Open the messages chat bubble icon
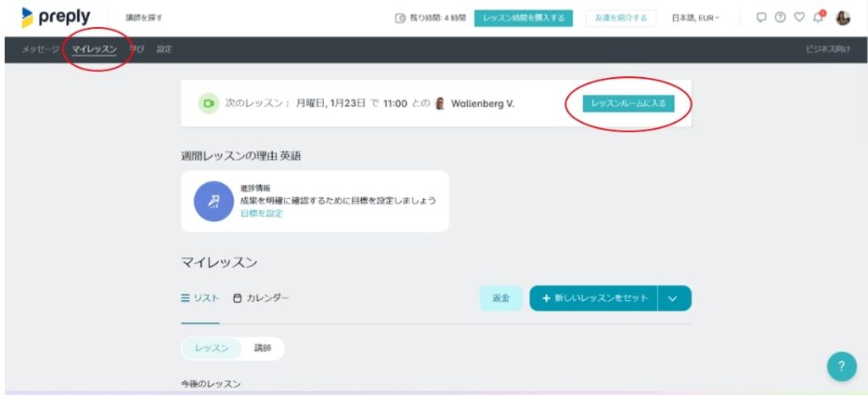Viewport: 868px width, 395px height. pyautogui.click(x=761, y=18)
